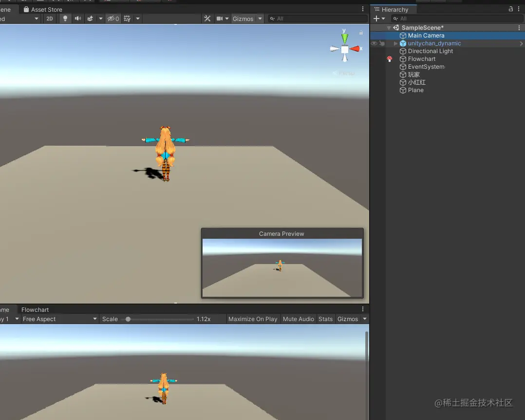Open Hierarchy panel more options menu
The image size is (525, 420).
(x=519, y=9)
